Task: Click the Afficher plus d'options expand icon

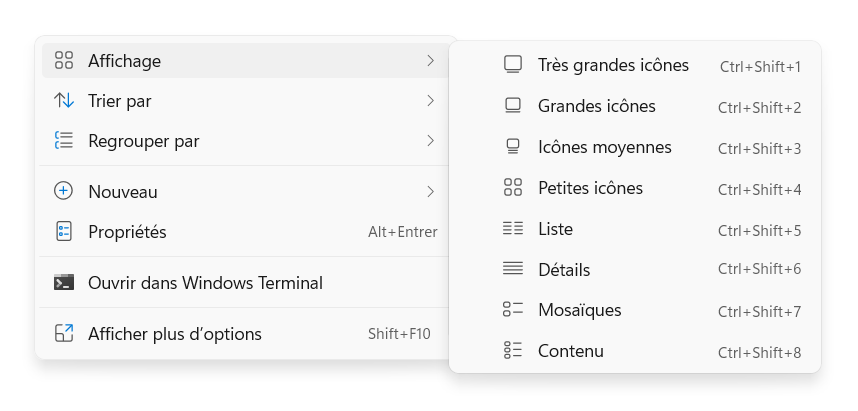Action: [x=64, y=333]
